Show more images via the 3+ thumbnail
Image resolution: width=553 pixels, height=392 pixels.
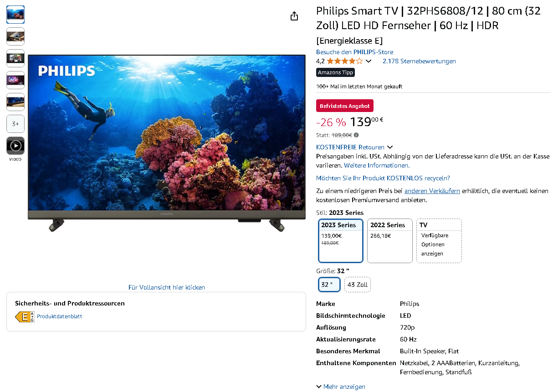[15, 124]
